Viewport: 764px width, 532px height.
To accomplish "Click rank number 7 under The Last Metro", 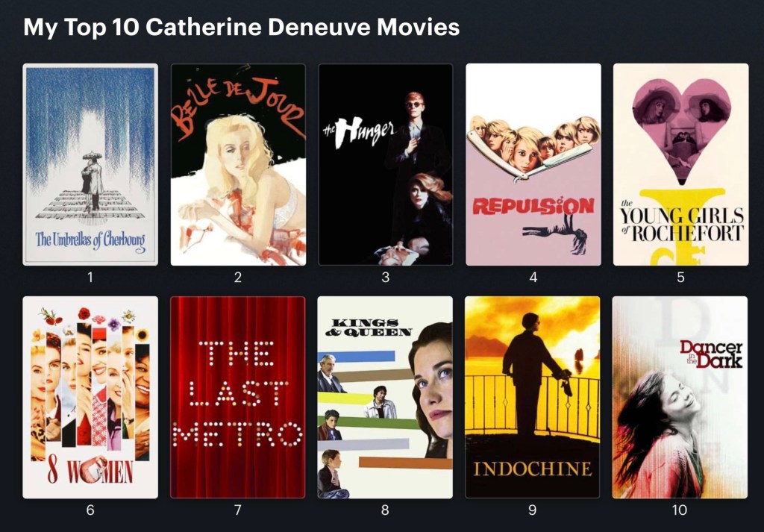I will coord(238,510).
